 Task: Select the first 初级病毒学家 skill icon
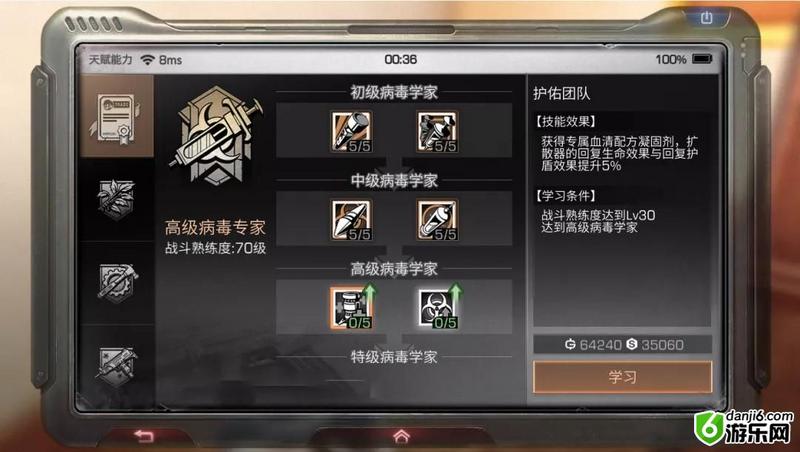click(352, 132)
